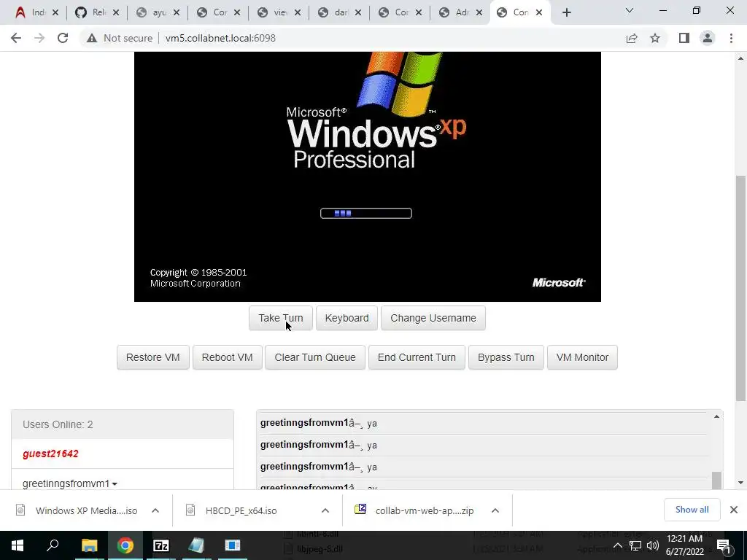
Task: Click the Take Turn button
Action: 281,318
